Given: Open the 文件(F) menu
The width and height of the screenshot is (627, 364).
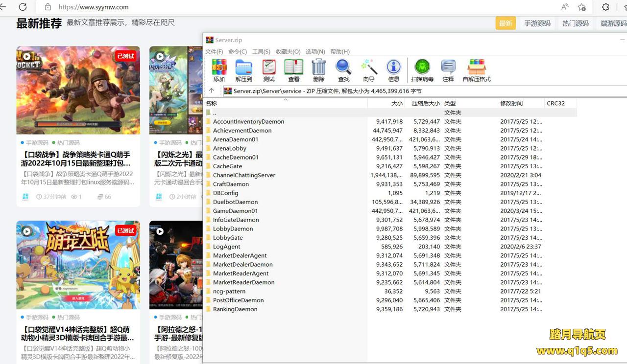Looking at the screenshot, I should [214, 51].
